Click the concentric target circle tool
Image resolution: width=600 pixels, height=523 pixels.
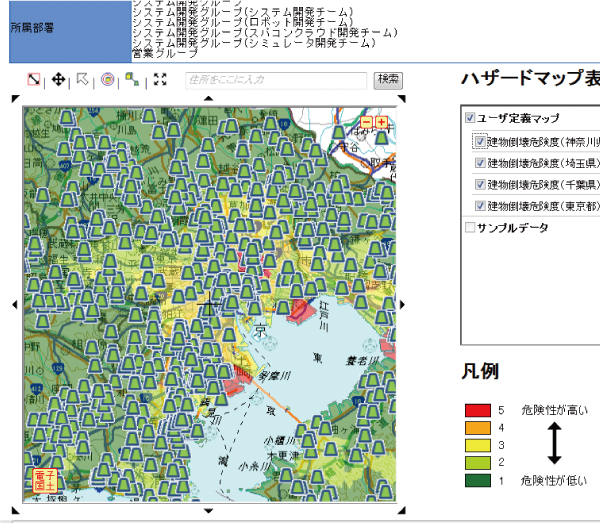coord(108,80)
